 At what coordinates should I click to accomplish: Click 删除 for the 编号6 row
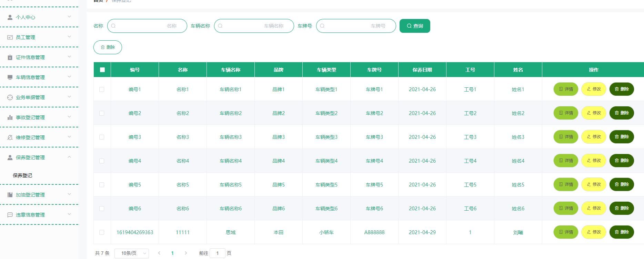622,208
